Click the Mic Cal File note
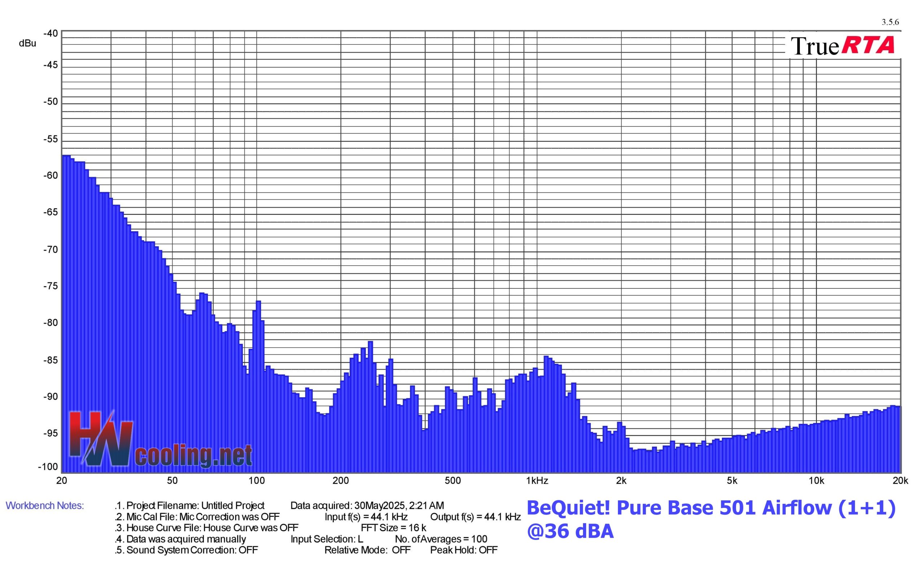 [198, 517]
